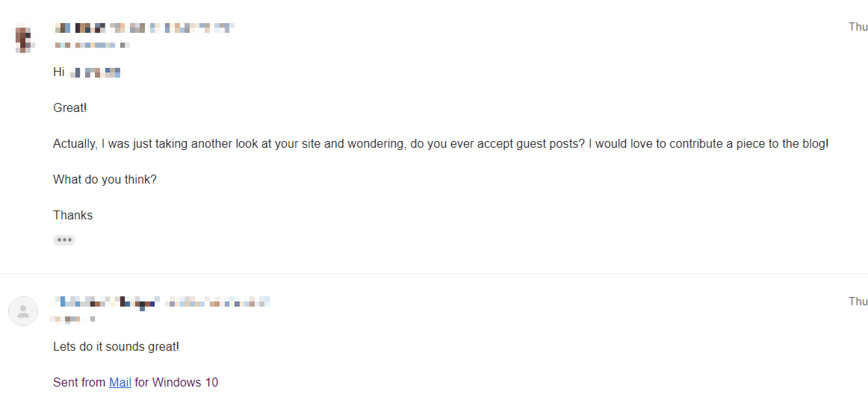Show recipient details under second sender name
This screenshot has width=868, height=394.
click(x=72, y=319)
